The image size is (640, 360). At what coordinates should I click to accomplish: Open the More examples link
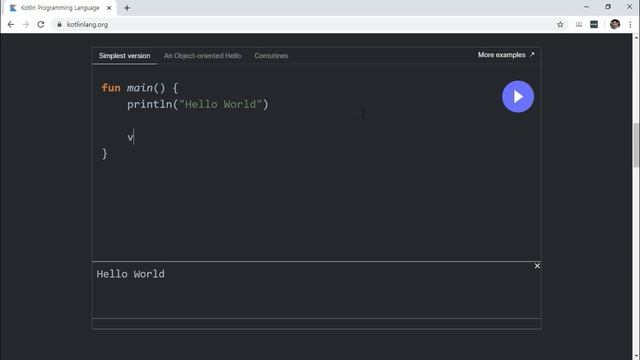(x=506, y=55)
